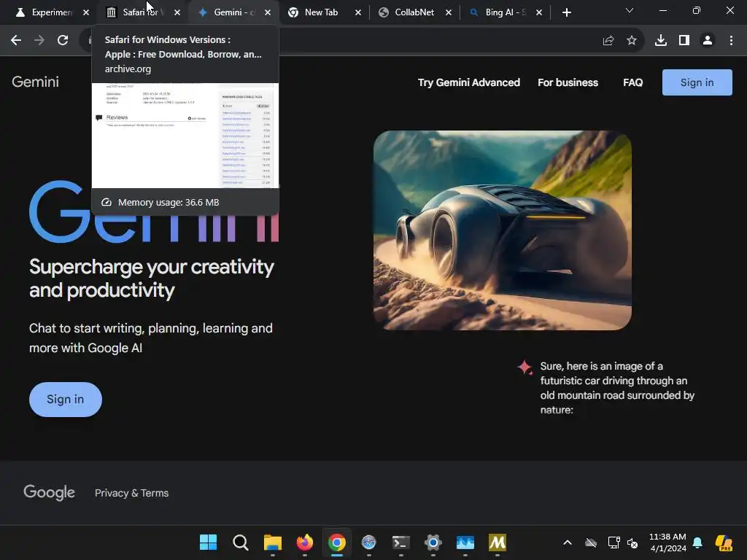Open the tab search chevron
Image resolution: width=747 pixels, height=560 pixels.
tap(630, 10)
